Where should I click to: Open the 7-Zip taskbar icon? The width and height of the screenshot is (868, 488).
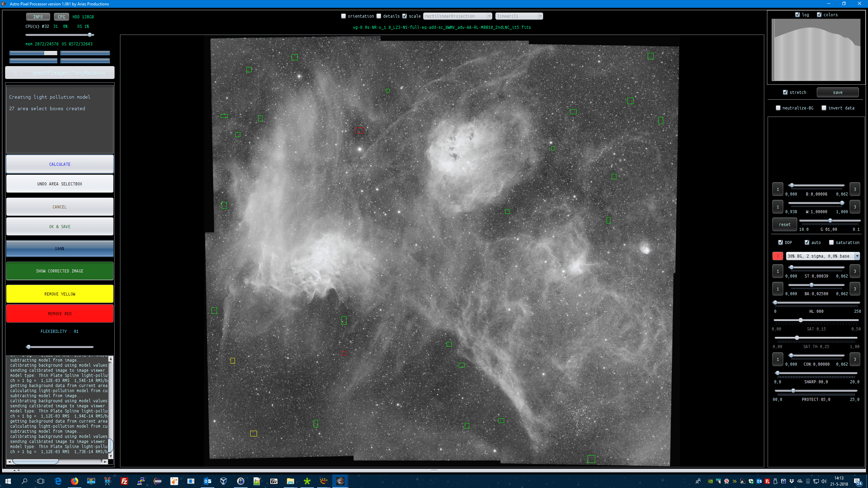pyautogui.click(x=274, y=481)
